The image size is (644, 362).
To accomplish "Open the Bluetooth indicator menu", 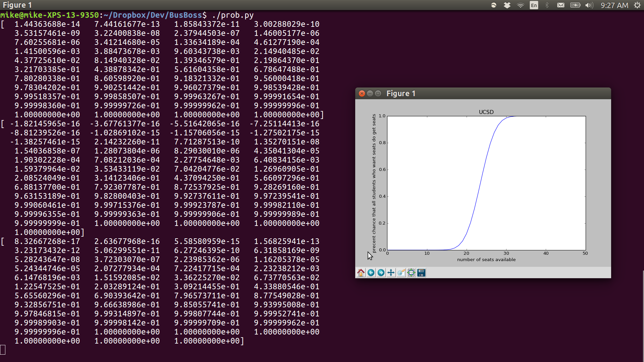I will (x=547, y=5).
